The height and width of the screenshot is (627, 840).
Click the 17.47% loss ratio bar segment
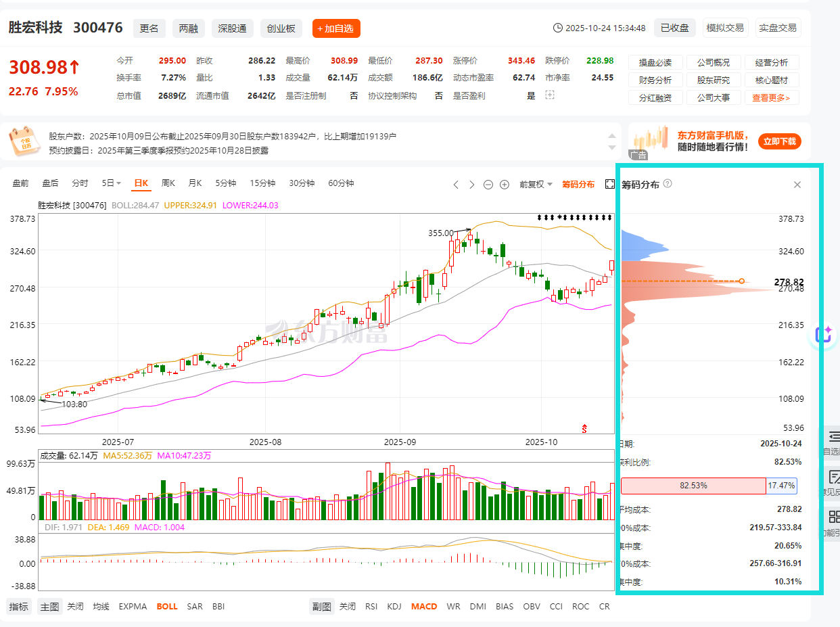click(x=782, y=486)
